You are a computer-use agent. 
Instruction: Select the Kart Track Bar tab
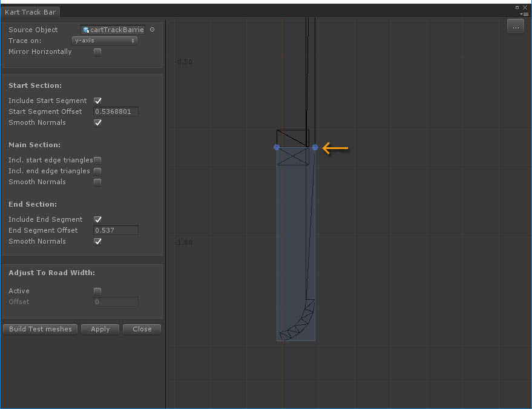click(x=30, y=12)
